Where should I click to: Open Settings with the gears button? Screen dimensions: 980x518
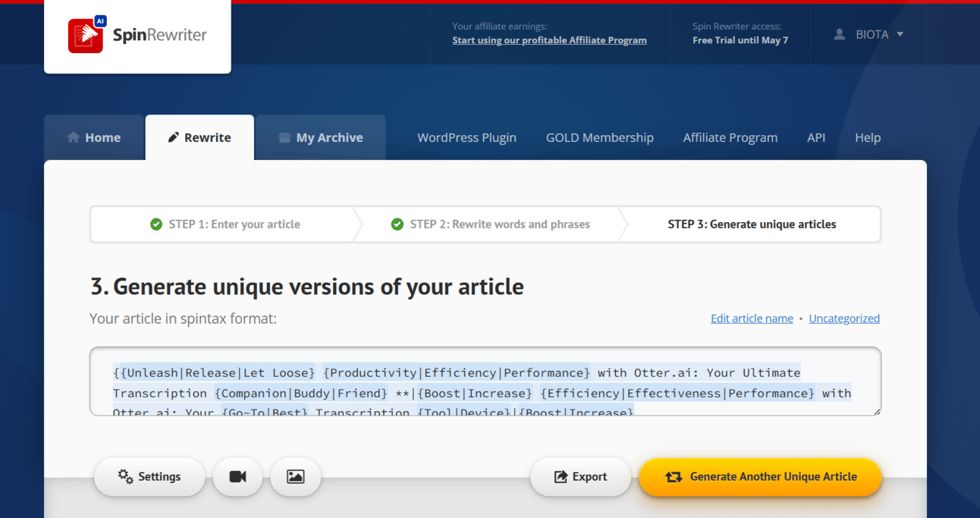(x=149, y=476)
